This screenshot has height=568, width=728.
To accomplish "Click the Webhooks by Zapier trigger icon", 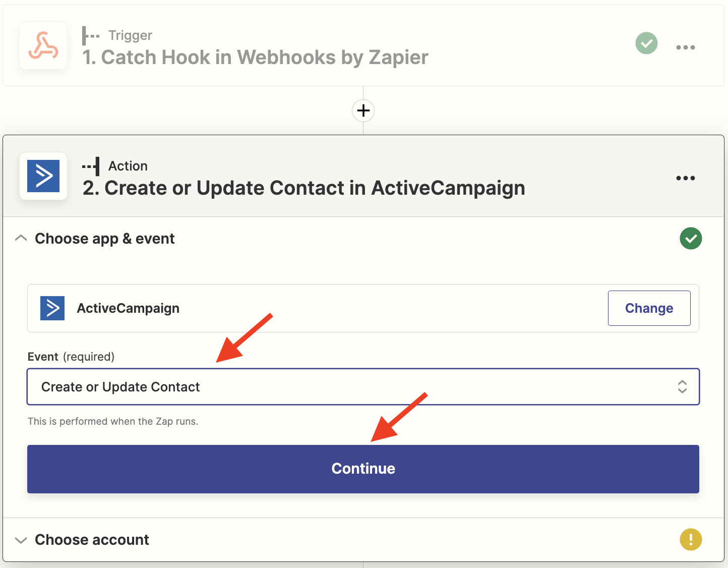I will (x=43, y=45).
